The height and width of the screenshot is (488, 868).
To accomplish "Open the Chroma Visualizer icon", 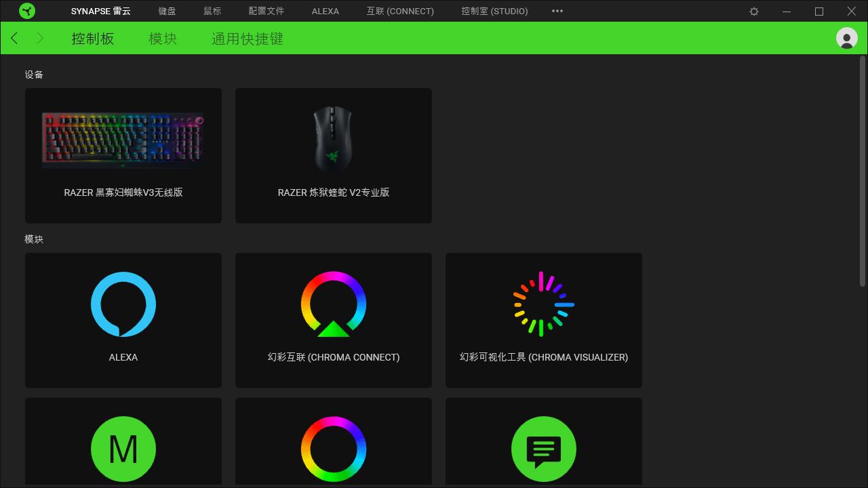I will click(543, 304).
